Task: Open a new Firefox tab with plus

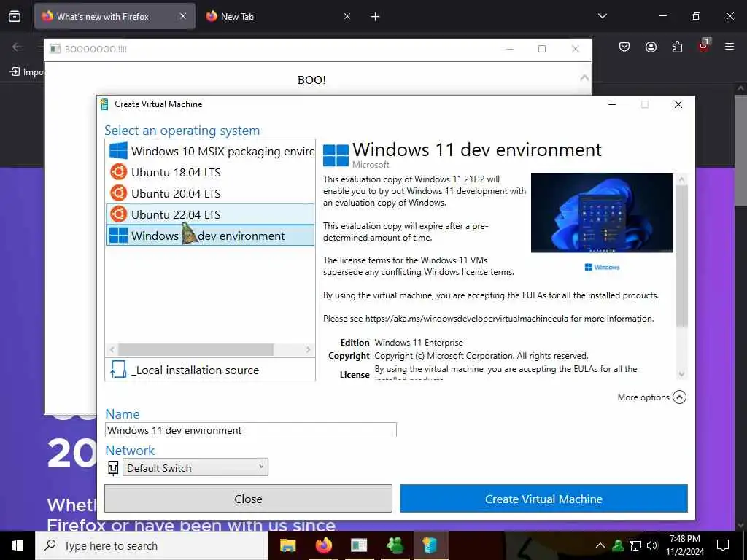Action: pyautogui.click(x=376, y=17)
